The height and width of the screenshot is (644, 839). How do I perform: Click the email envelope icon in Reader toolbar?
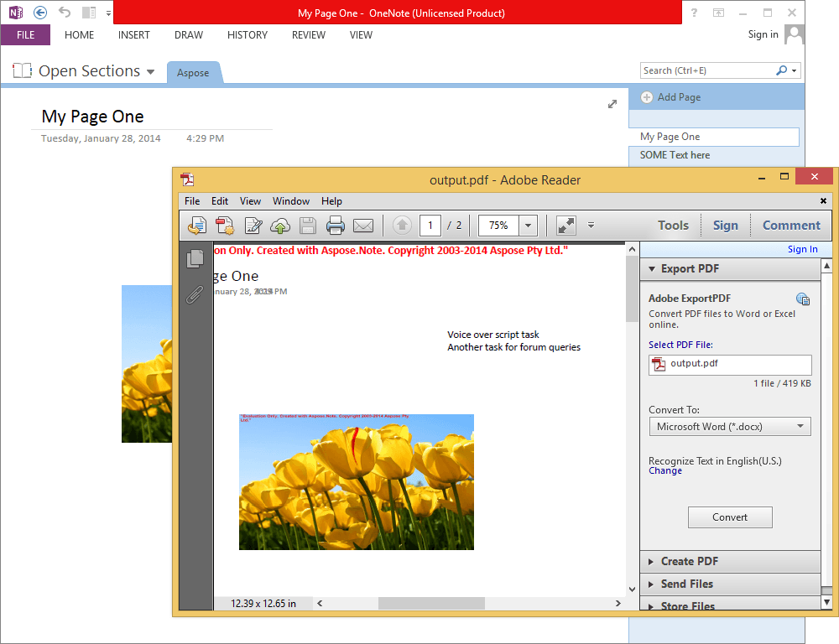pyautogui.click(x=363, y=226)
